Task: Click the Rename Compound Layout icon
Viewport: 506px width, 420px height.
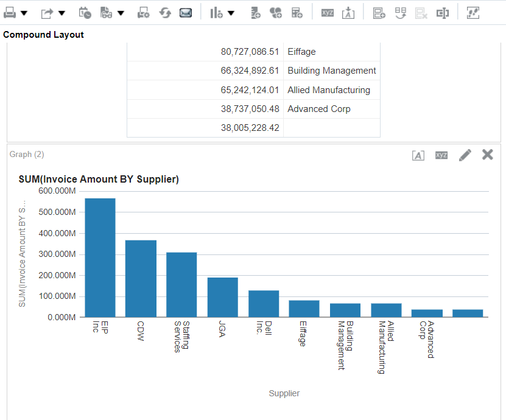Action: [443, 13]
